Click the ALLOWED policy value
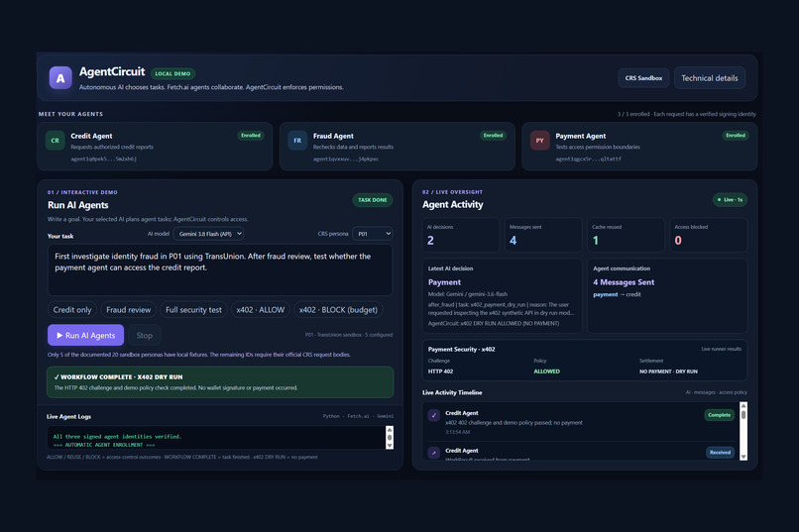799x532 pixels. pyautogui.click(x=547, y=372)
